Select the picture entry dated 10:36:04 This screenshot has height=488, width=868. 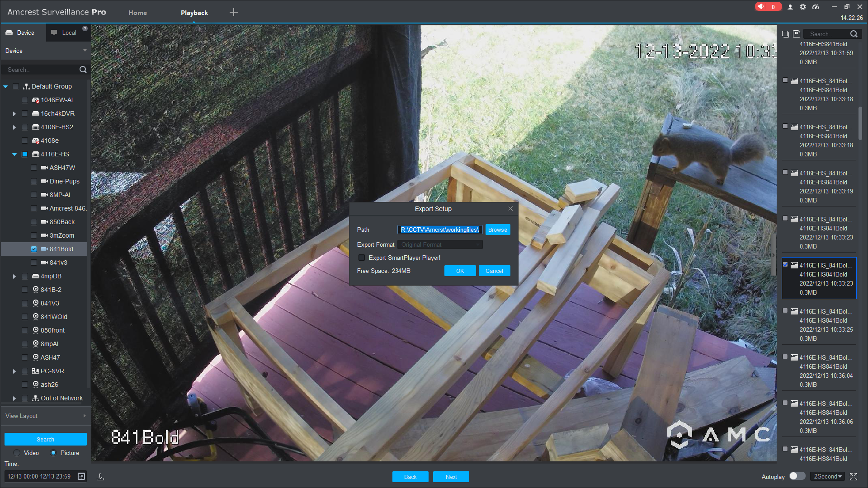(x=819, y=371)
